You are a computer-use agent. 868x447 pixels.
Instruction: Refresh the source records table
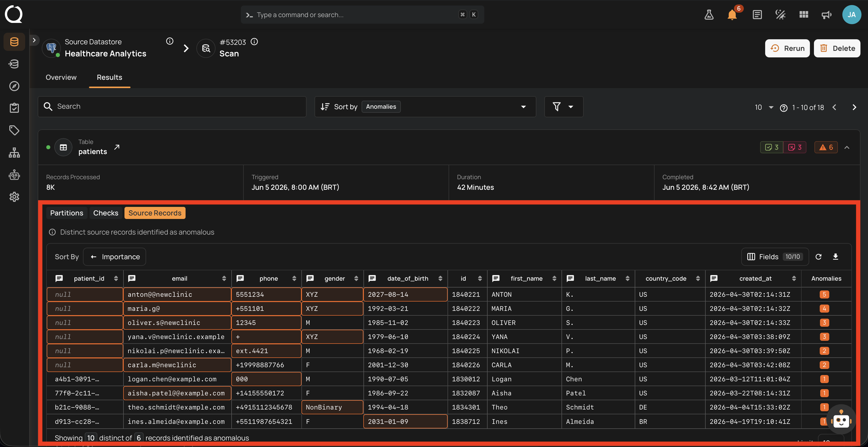pos(818,257)
